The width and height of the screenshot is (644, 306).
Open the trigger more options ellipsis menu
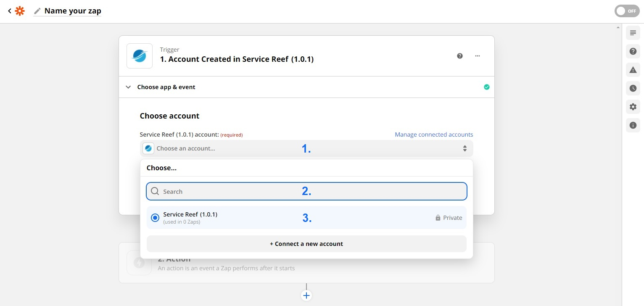tap(478, 55)
